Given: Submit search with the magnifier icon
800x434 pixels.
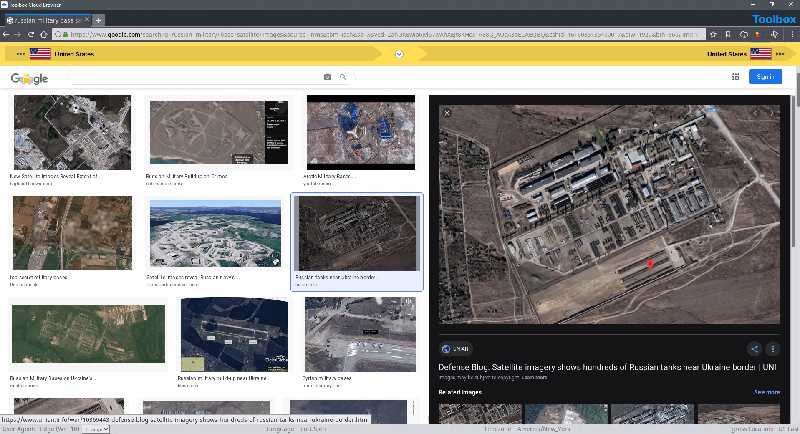Looking at the screenshot, I should click(x=343, y=77).
